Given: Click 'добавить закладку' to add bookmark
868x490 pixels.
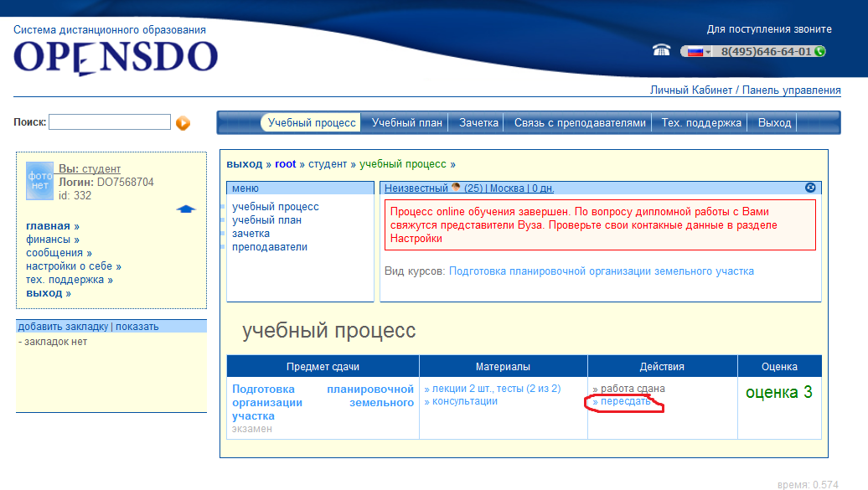Looking at the screenshot, I should pyautogui.click(x=63, y=327).
